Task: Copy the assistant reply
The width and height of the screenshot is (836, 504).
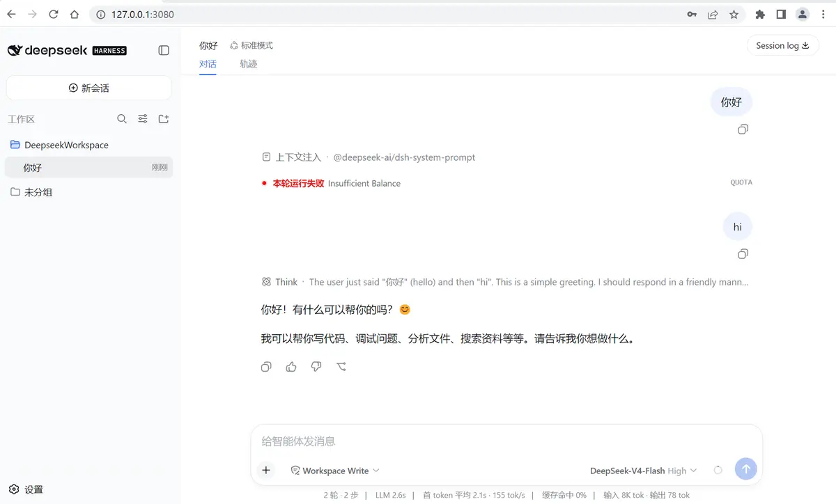Action: 266,367
